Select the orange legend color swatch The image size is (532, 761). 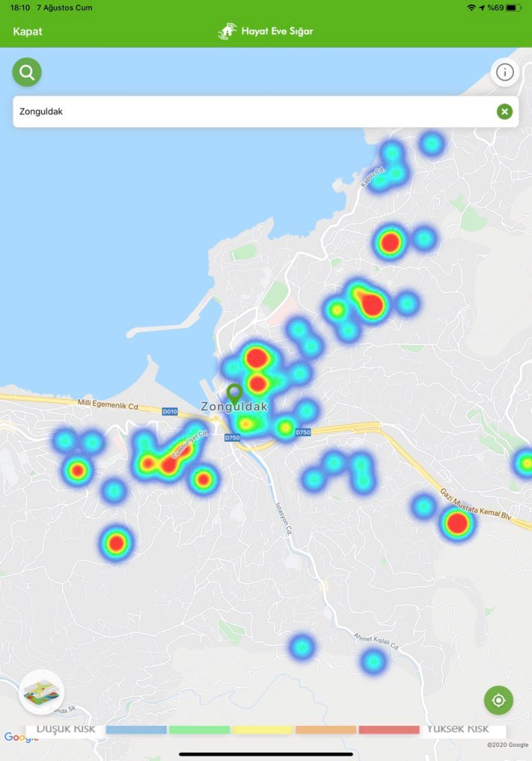325,730
